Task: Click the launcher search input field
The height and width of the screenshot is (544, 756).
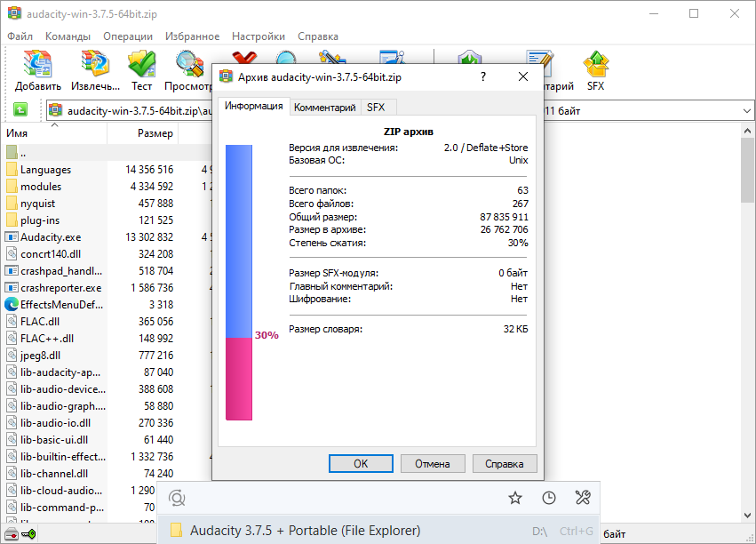Action: 345,498
